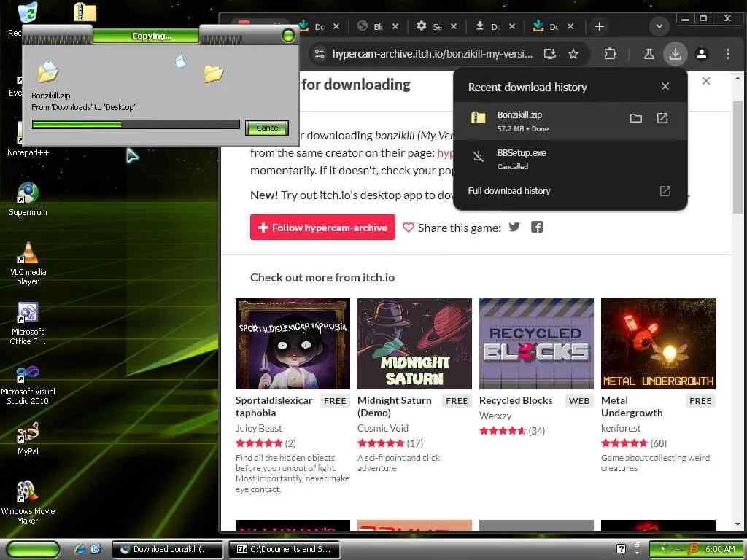Image resolution: width=747 pixels, height=560 pixels.
Task: Open Chrome Labs flask icon
Action: [x=649, y=54]
